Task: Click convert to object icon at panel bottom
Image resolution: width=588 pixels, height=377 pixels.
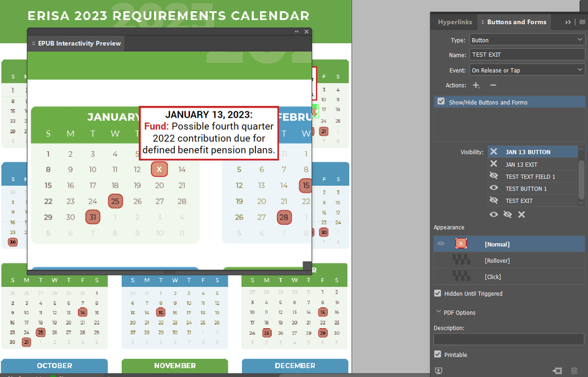Action: tap(557, 371)
